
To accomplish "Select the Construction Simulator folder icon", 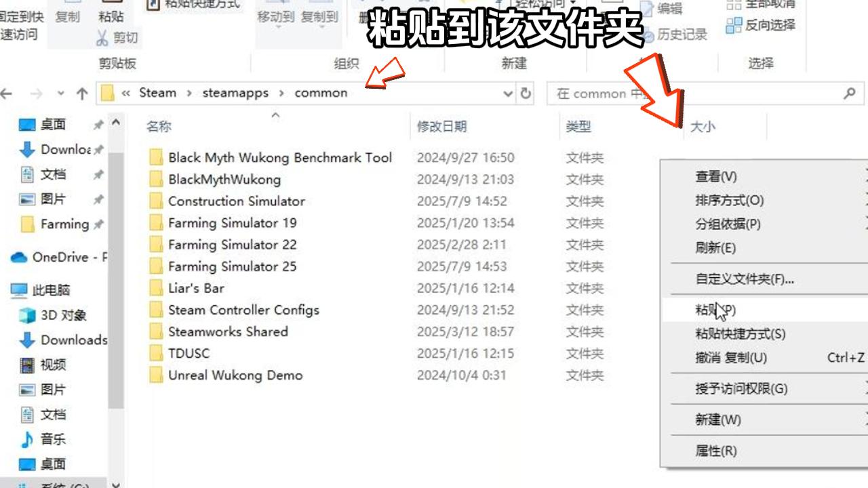I will tap(156, 201).
